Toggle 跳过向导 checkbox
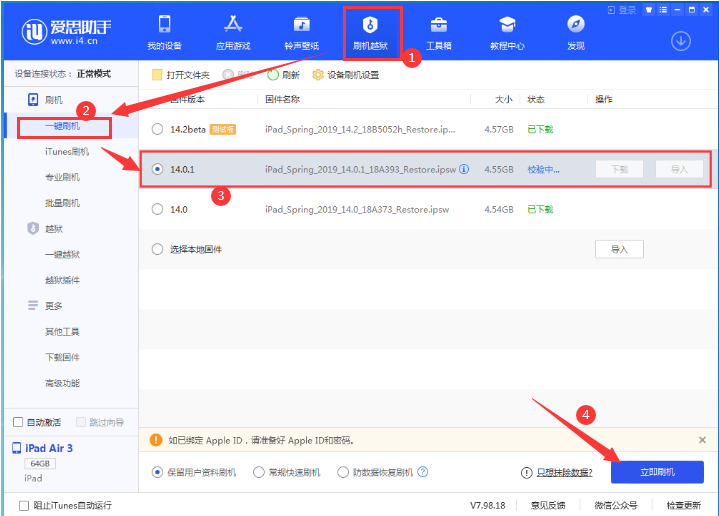Image resolution: width=719 pixels, height=516 pixels. [x=81, y=422]
